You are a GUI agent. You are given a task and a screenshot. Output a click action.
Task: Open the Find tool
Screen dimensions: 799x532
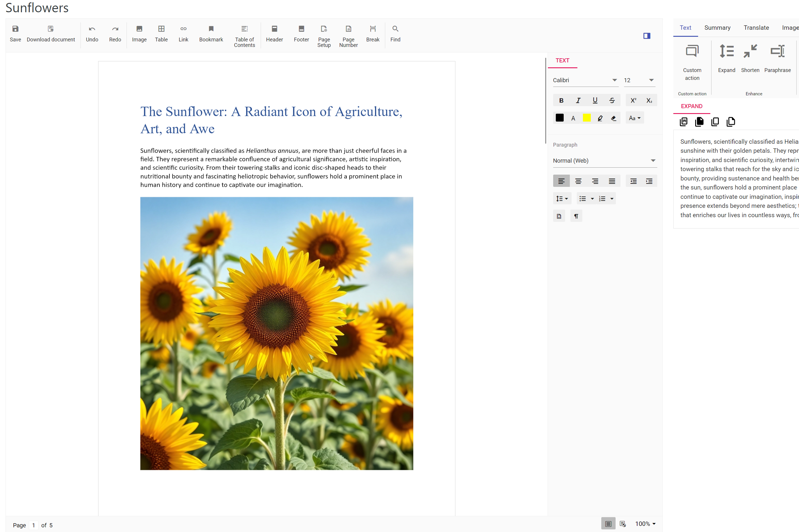[x=395, y=33]
